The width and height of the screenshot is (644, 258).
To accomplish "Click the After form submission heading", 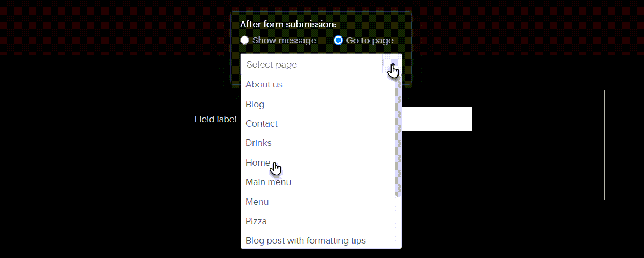I will [288, 24].
